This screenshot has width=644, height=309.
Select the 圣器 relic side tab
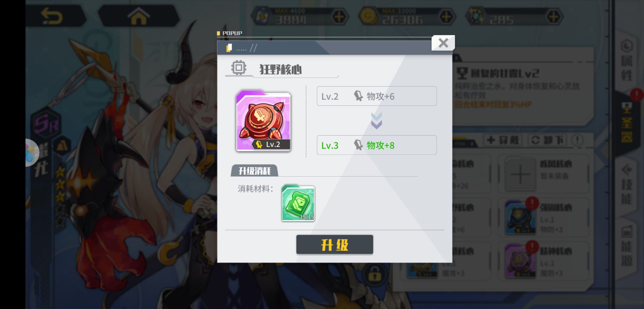(626, 122)
